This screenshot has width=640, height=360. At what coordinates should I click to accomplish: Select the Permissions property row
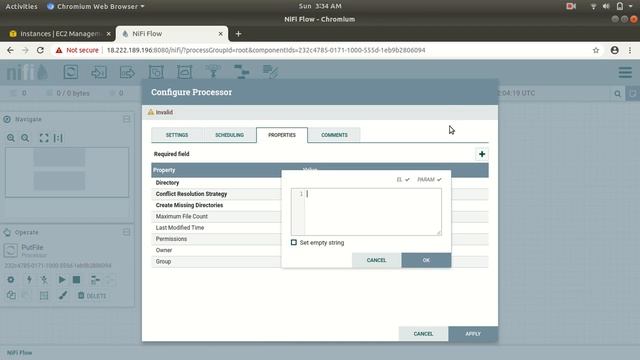point(216,239)
